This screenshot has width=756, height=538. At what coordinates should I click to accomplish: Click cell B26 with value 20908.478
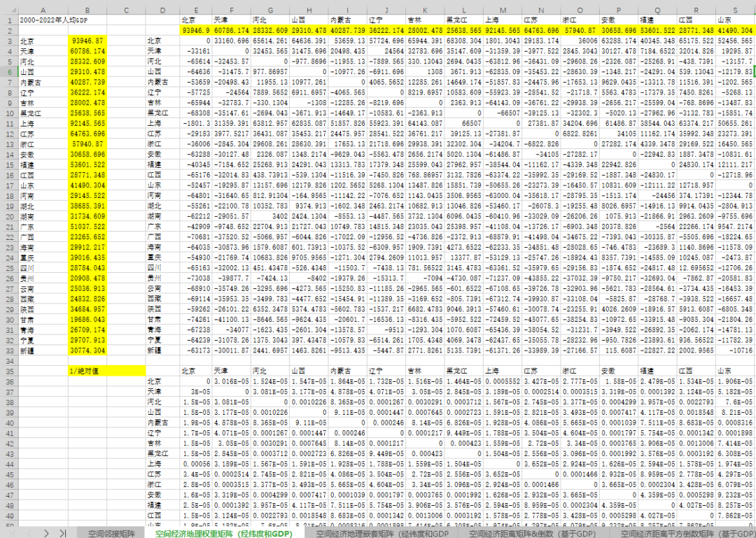click(87, 278)
